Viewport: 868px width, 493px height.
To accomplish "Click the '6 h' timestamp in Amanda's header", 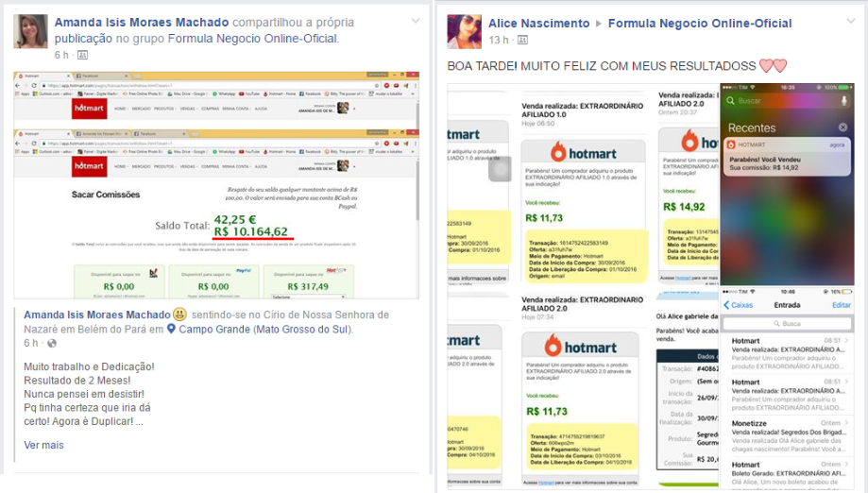I will click(x=61, y=56).
